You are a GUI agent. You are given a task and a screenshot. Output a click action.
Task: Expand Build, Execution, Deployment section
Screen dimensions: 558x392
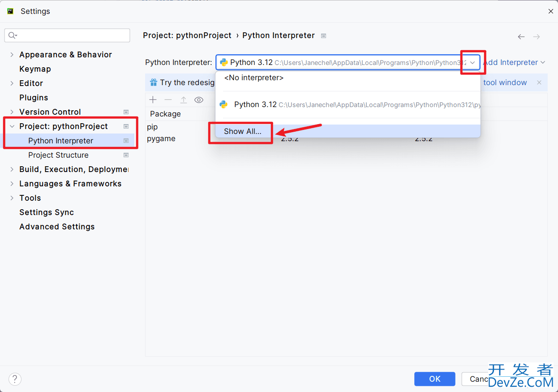pos(12,169)
